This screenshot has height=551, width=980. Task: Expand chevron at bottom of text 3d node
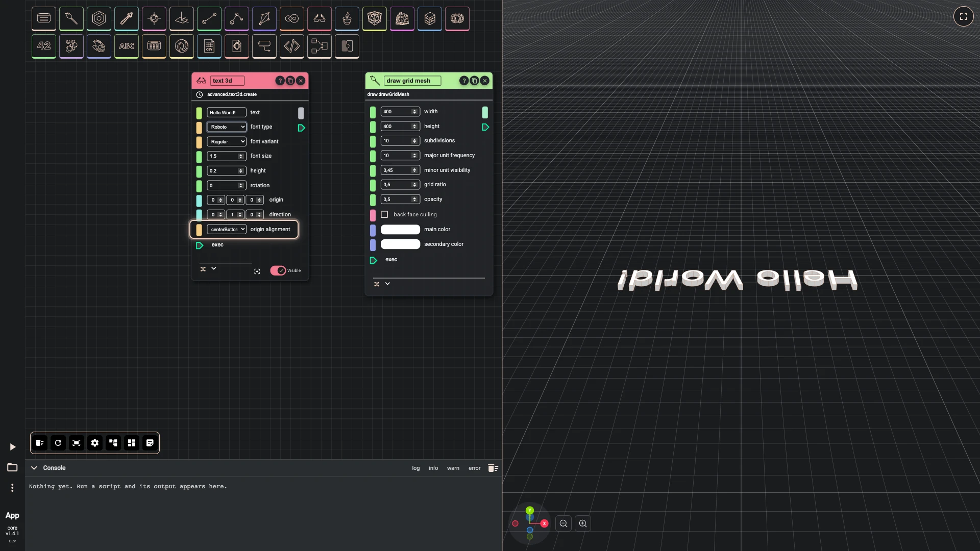click(x=214, y=268)
